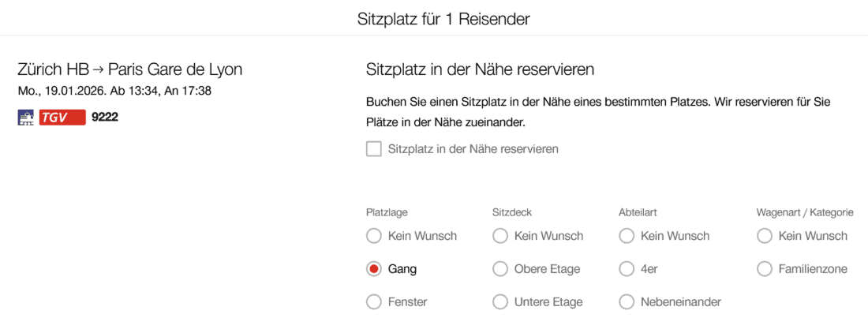Image resolution: width=868 pixels, height=329 pixels.
Task: Click the Wagenart / Kategorie group label
Action: point(805,212)
